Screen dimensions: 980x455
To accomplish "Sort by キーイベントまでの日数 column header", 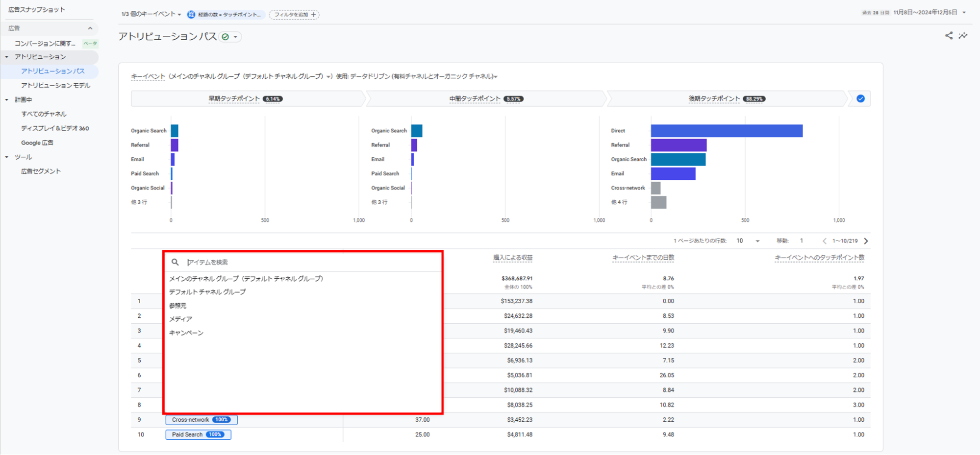I will click(x=643, y=258).
